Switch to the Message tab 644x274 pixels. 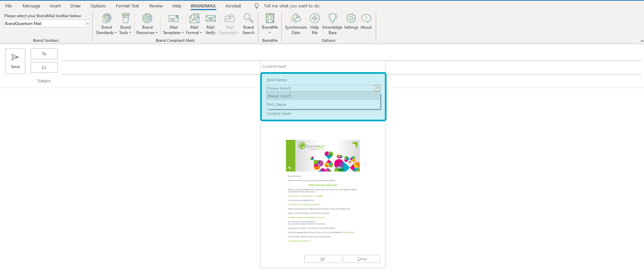point(31,6)
